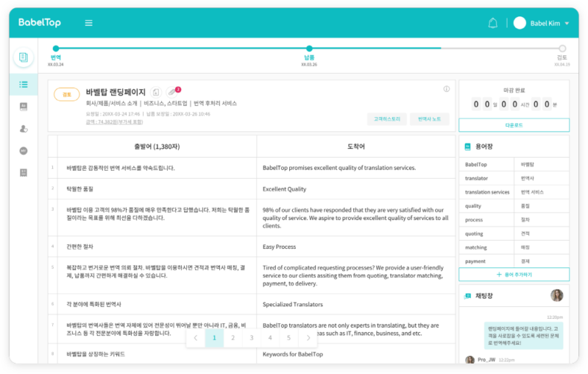
Task: Select page 3 in the pagination
Action: click(x=251, y=338)
